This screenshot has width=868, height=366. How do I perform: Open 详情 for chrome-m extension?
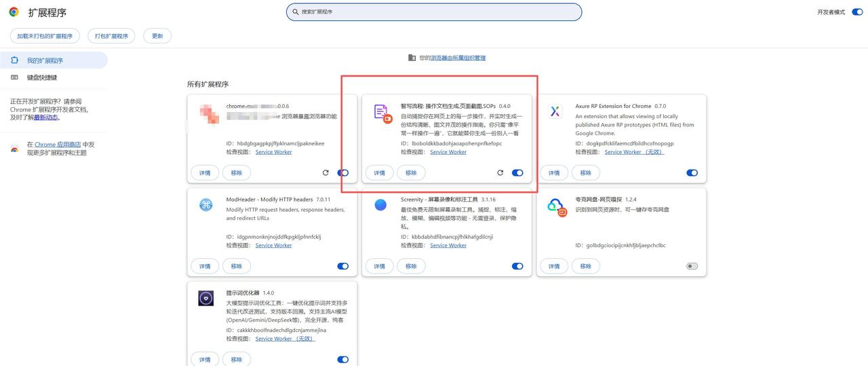205,173
